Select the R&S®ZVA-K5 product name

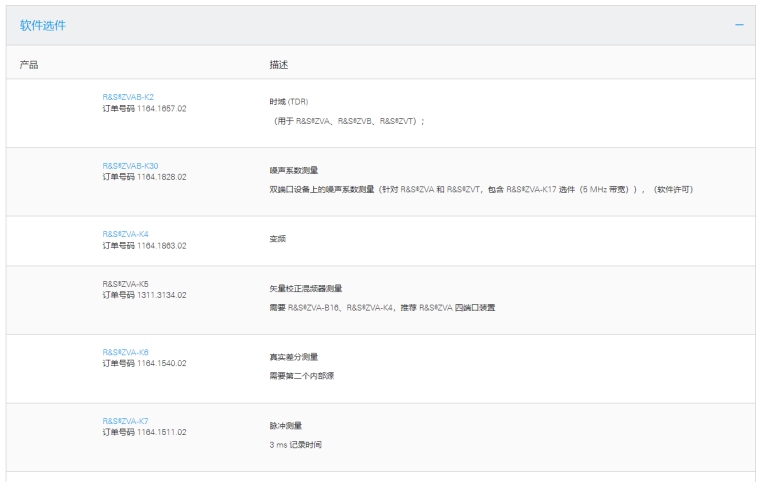pyautogui.click(x=125, y=285)
